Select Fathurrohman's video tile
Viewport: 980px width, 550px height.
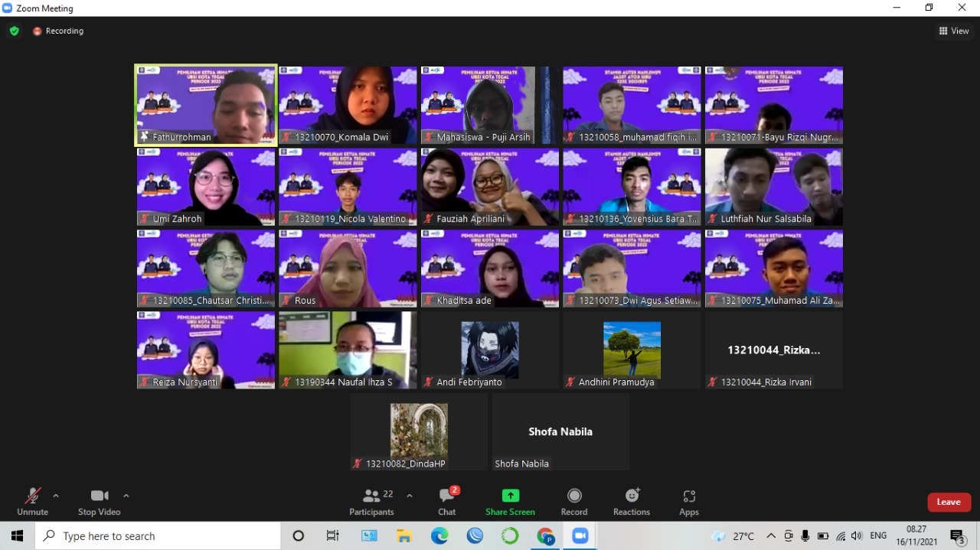pyautogui.click(x=206, y=106)
